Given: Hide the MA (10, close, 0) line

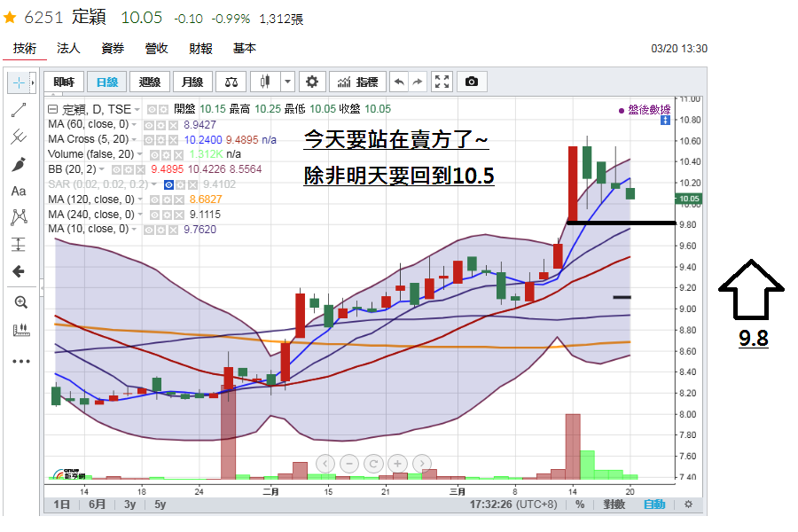Looking at the screenshot, I should pos(149,231).
